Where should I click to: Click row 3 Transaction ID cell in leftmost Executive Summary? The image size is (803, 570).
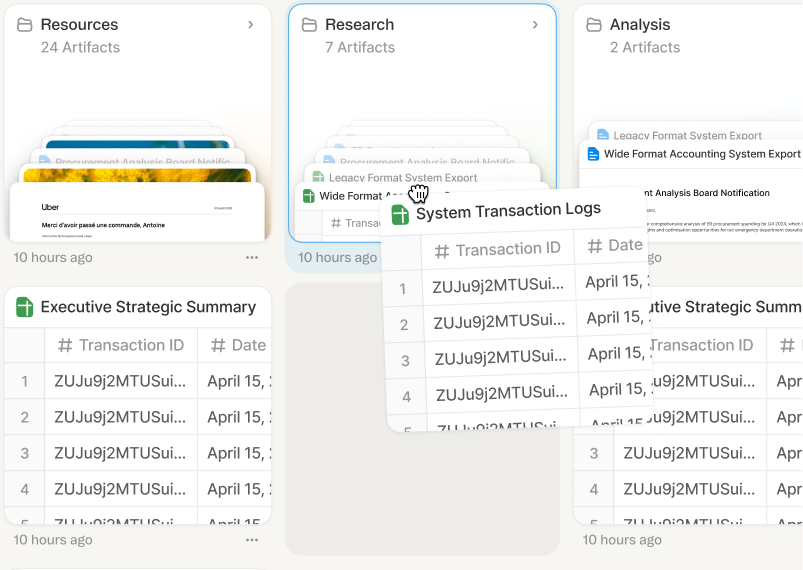pyautogui.click(x=120, y=453)
